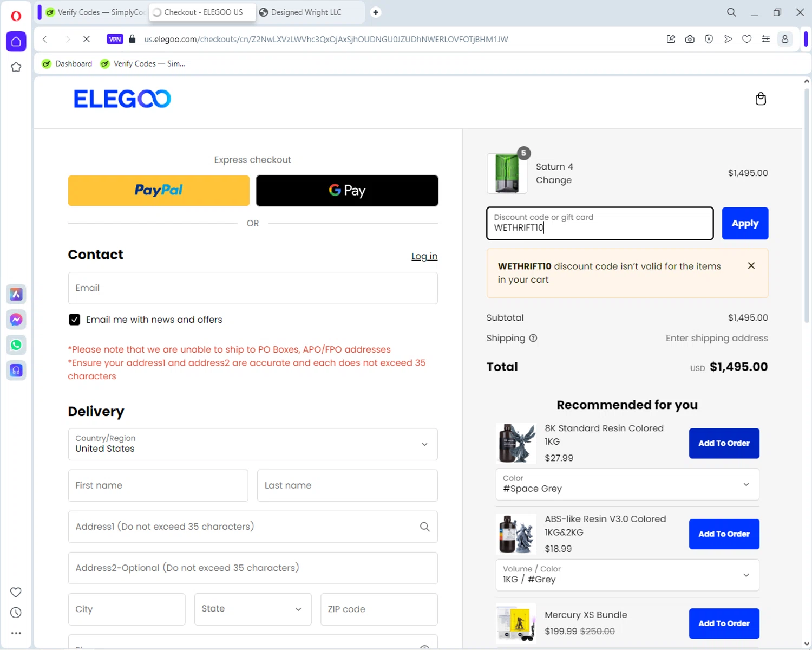Open the edit page icon in toolbar
Viewport: 812px width, 650px height.
(671, 39)
